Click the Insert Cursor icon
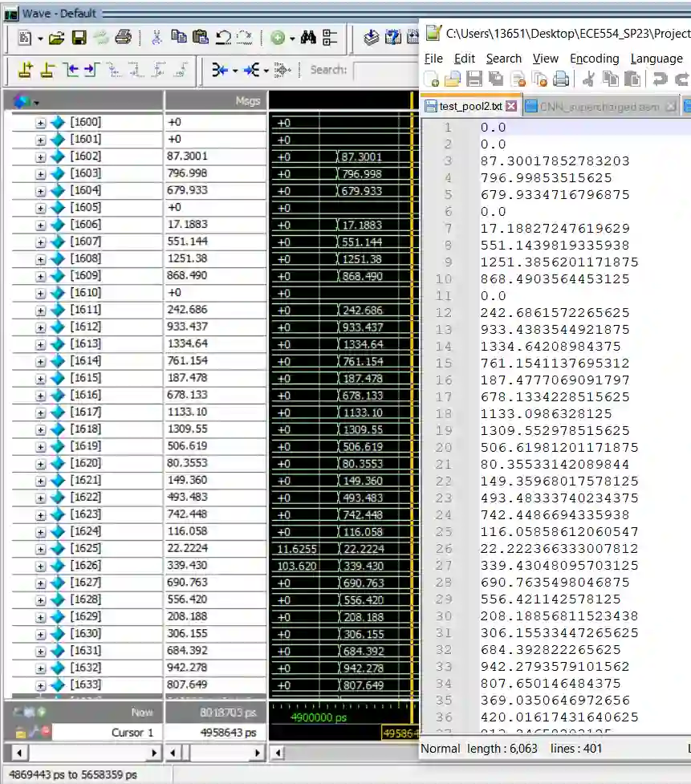 pos(25,71)
